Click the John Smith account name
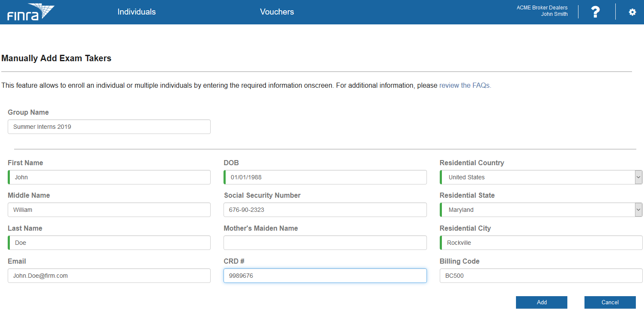Image resolution: width=644 pixels, height=309 pixels. pos(554,14)
